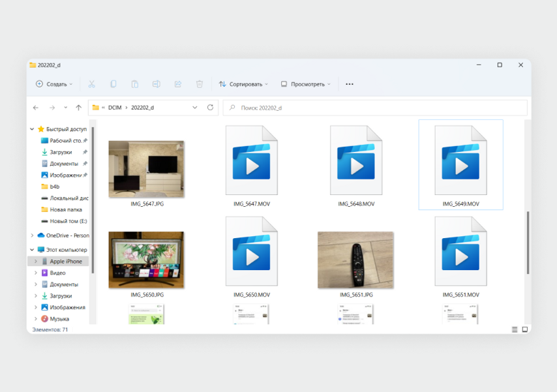
Task: Go forward with the right arrow
Action: pos(52,108)
